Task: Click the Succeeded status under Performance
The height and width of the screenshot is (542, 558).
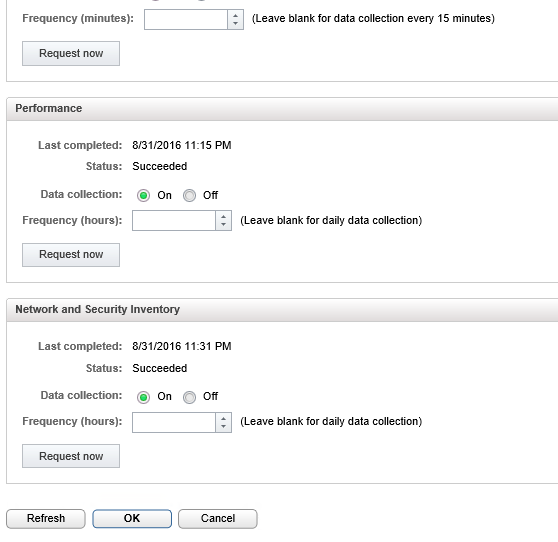Action: pos(160,166)
